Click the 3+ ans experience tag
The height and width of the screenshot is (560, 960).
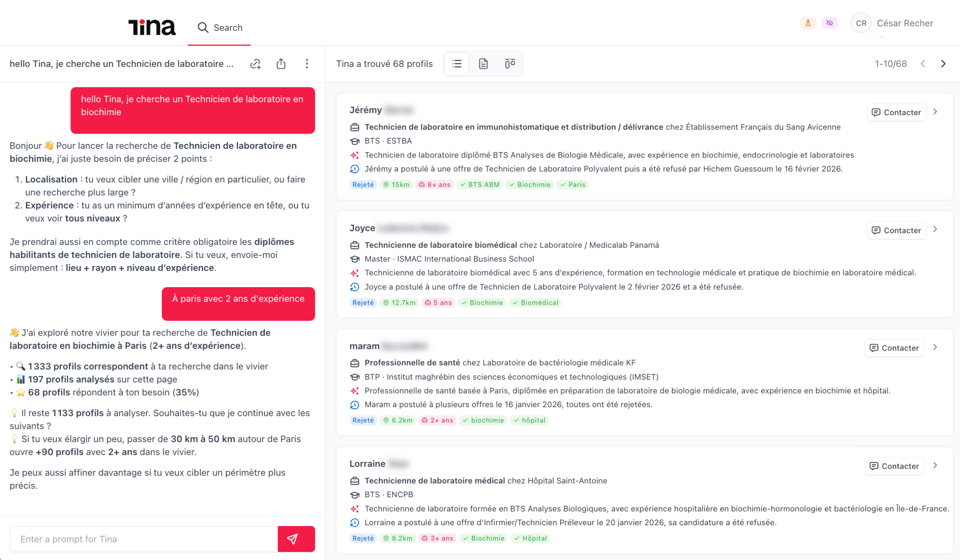pos(438,538)
